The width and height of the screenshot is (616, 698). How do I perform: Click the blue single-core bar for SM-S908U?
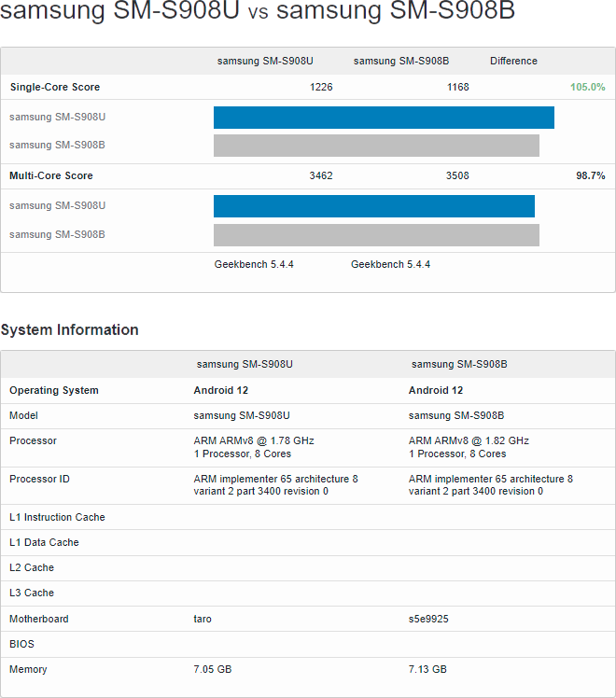pyautogui.click(x=384, y=118)
